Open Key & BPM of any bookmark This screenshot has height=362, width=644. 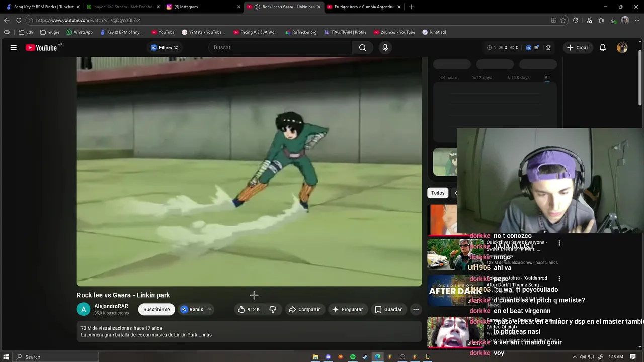121,32
